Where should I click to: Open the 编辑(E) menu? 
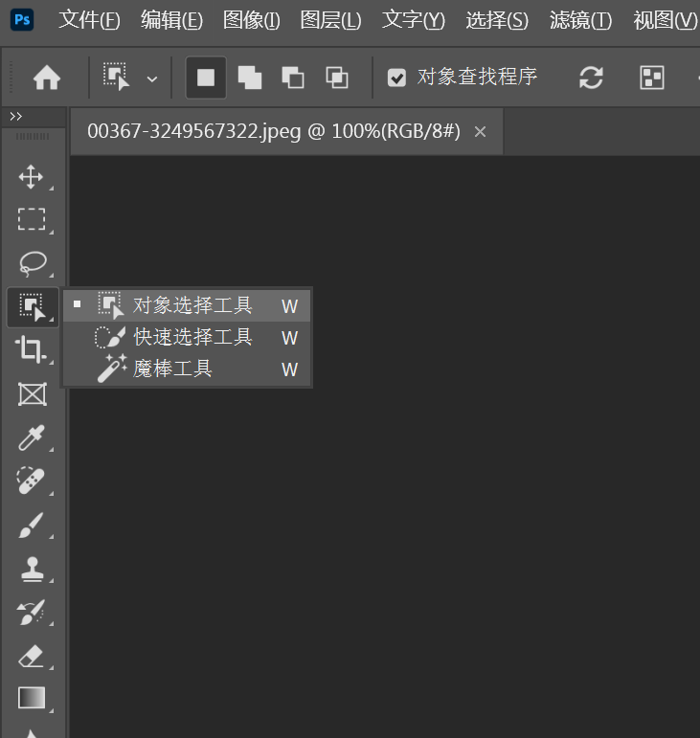(x=171, y=20)
